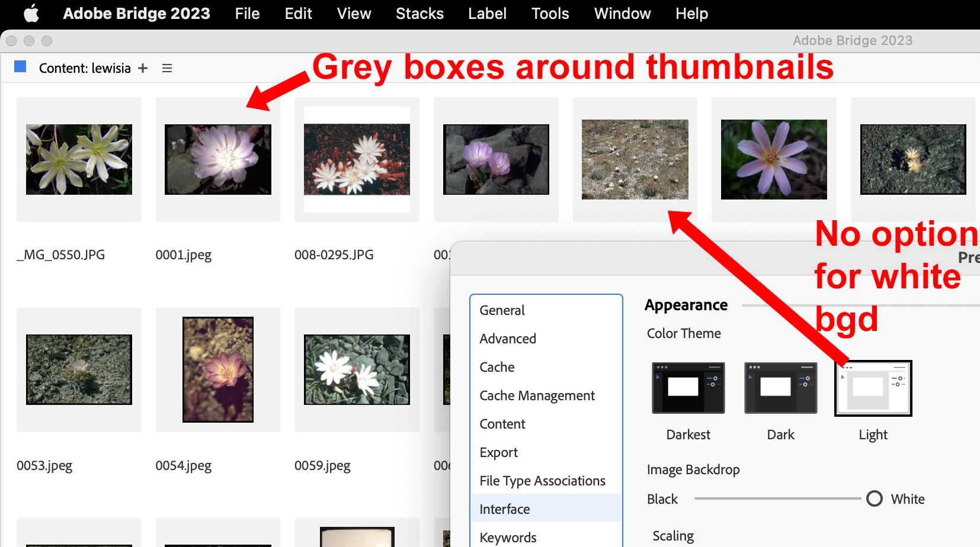Image resolution: width=980 pixels, height=547 pixels.
Task: Open the Apple menu
Action: pos(31,14)
